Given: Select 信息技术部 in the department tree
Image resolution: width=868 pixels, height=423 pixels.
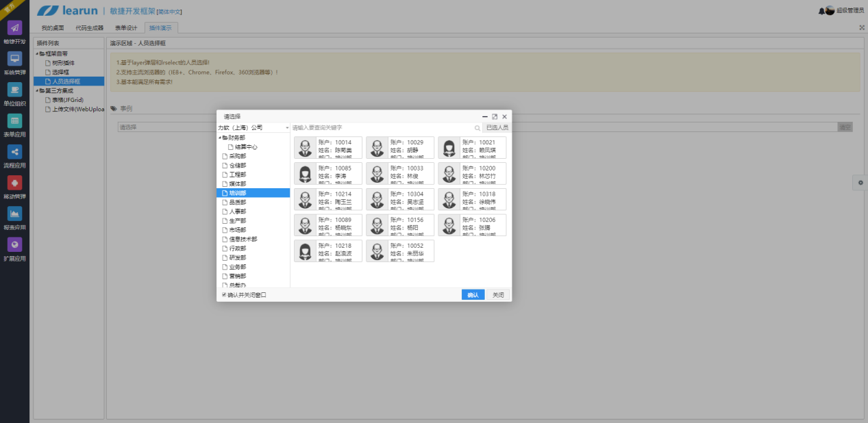Looking at the screenshot, I should tap(243, 240).
